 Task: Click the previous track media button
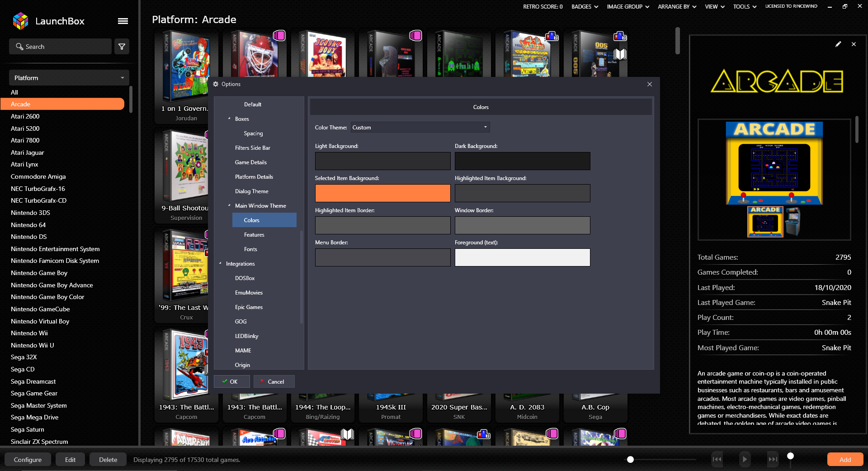coord(717,459)
